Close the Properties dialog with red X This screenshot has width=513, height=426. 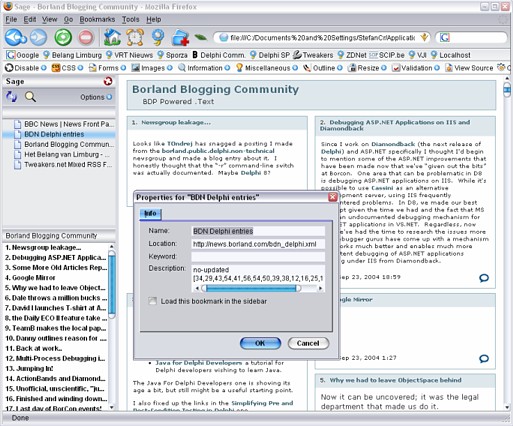tap(333, 197)
